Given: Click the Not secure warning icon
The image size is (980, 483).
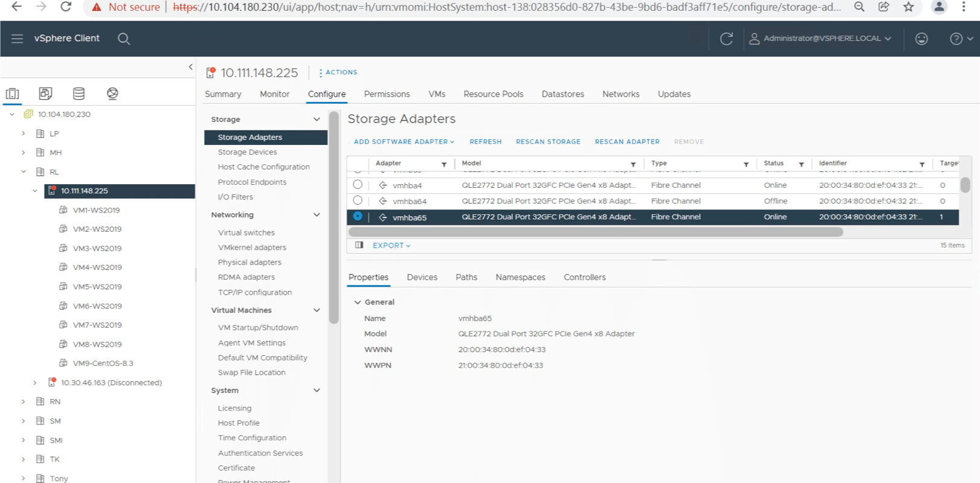Looking at the screenshot, I should tap(96, 7).
